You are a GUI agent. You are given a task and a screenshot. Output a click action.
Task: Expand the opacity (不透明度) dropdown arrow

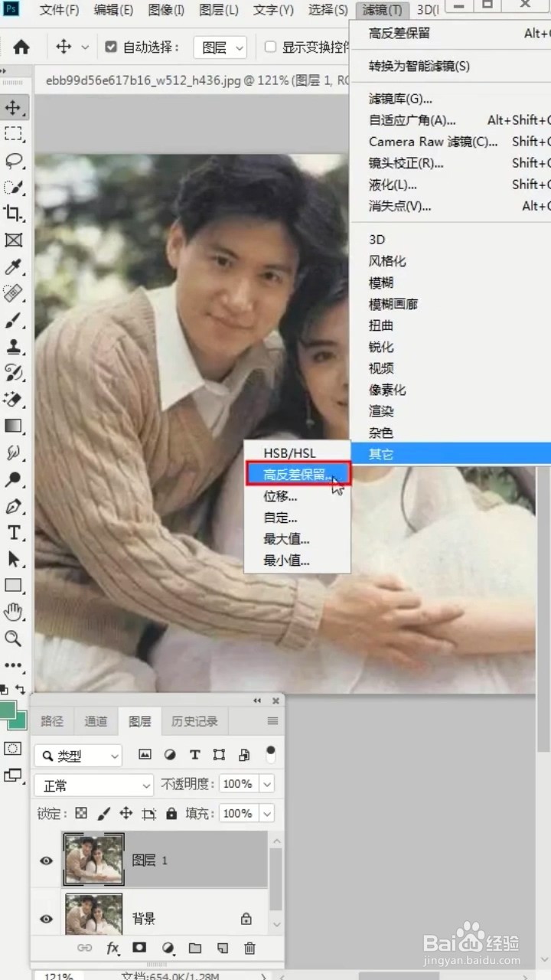pos(266,784)
